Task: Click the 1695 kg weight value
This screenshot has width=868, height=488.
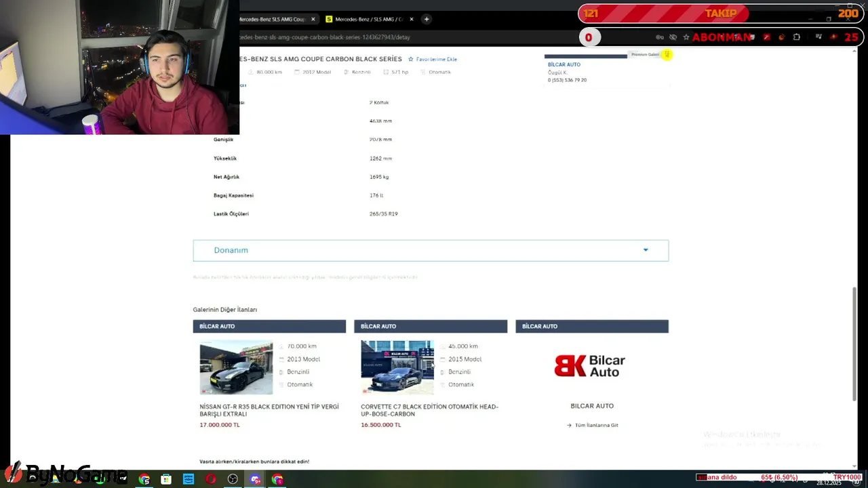Action: [379, 177]
